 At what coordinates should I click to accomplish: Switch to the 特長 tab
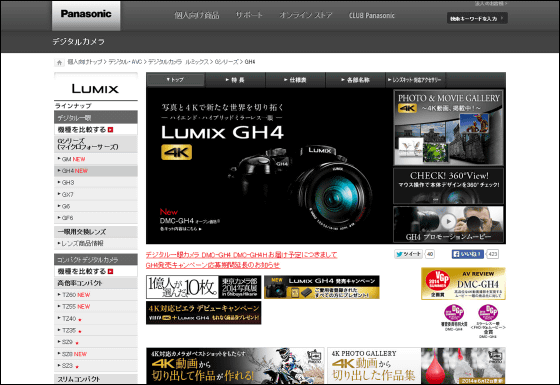click(235, 80)
